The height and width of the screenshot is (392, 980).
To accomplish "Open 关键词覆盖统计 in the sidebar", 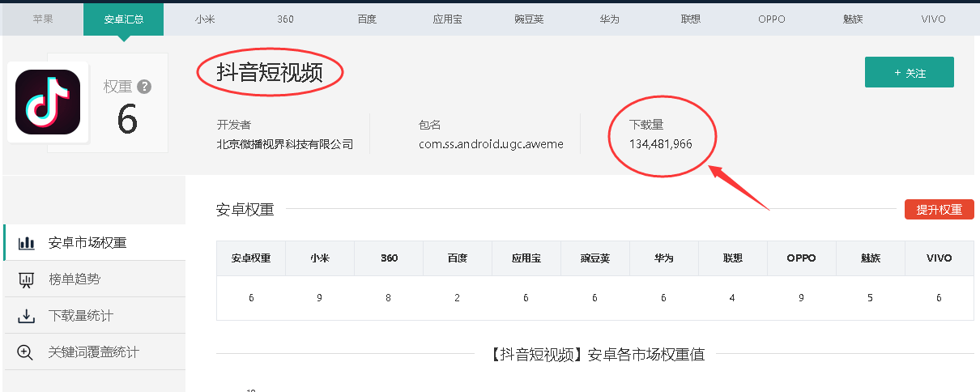I will [x=94, y=352].
